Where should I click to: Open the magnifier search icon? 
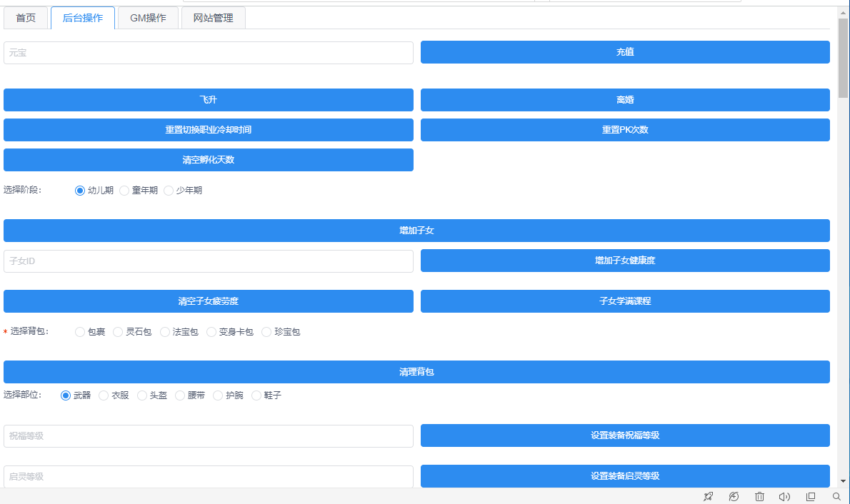pyautogui.click(x=836, y=496)
